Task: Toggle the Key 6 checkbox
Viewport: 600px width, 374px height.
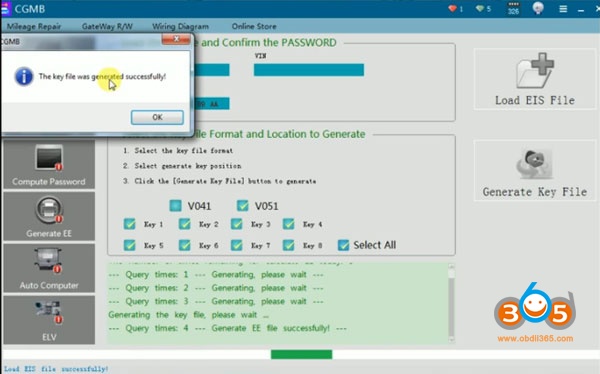Action: (x=185, y=245)
